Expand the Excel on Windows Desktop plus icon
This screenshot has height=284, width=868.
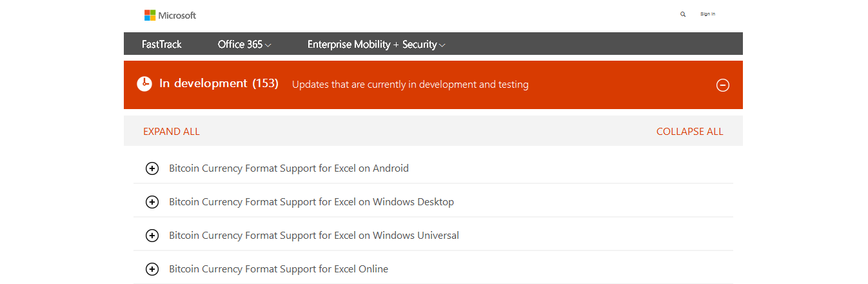152,202
